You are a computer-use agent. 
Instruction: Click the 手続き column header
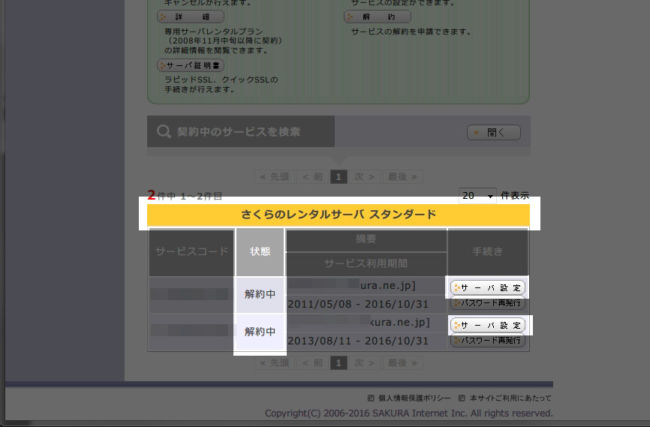[x=488, y=252]
